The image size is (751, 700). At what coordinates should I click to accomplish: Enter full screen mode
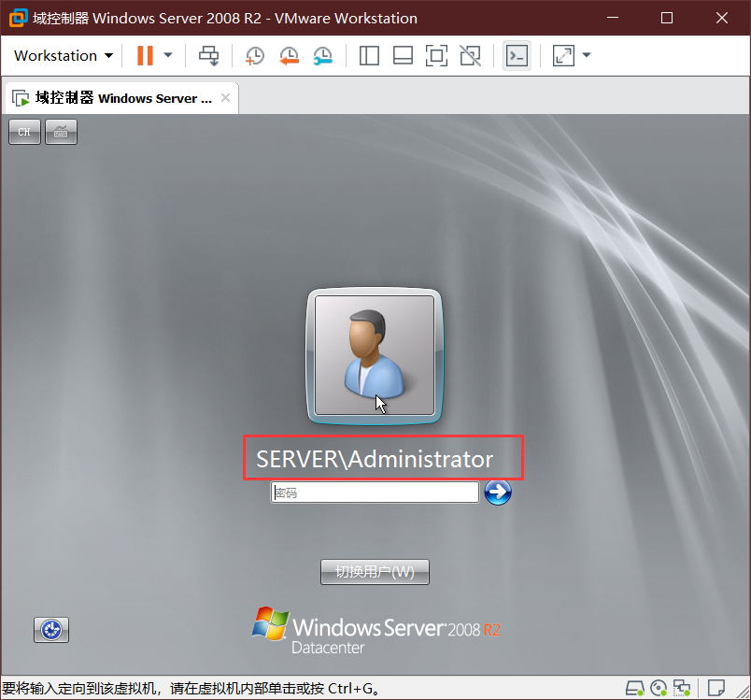436,55
